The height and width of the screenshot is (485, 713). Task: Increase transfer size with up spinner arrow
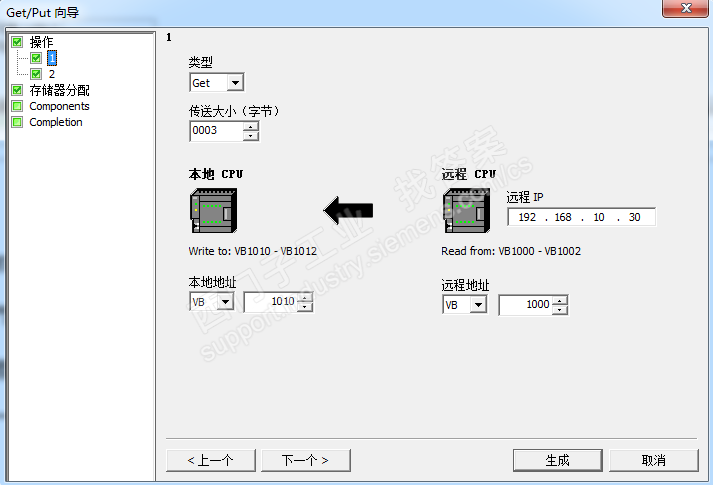251,126
